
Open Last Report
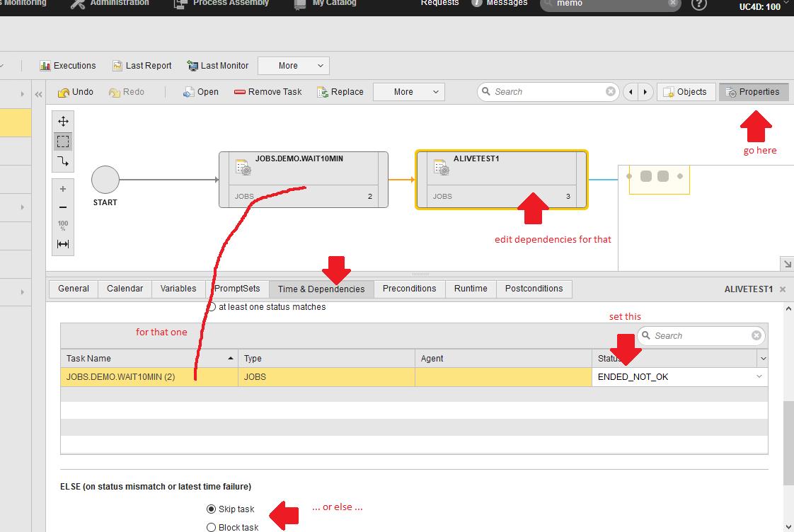142,65
